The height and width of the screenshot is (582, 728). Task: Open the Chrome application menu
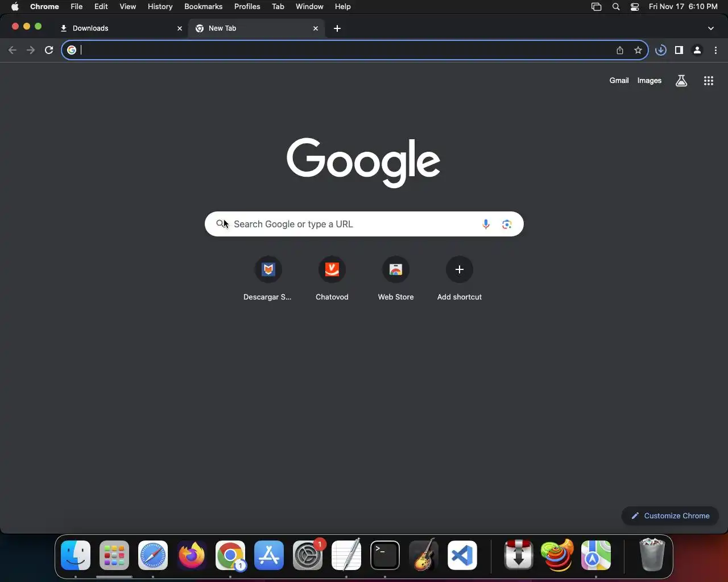[x=44, y=6]
